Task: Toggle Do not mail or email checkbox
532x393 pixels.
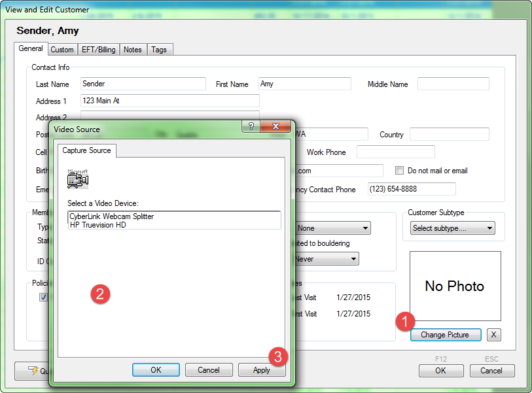Action: click(x=399, y=170)
